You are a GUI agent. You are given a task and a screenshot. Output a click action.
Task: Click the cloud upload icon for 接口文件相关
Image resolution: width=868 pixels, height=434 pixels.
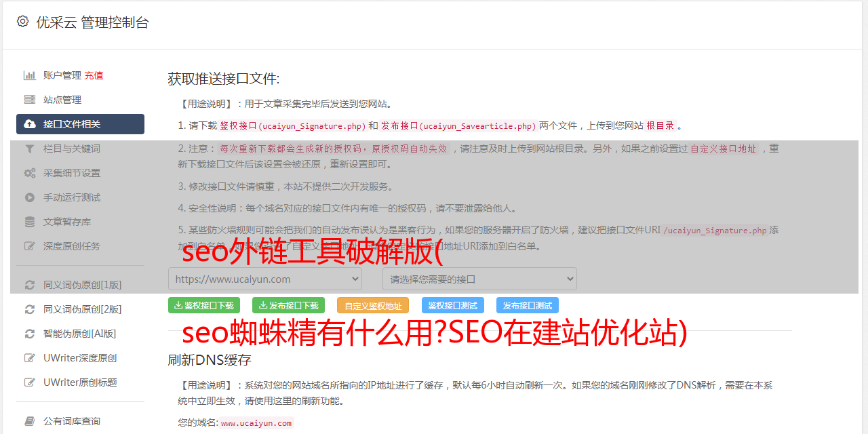point(30,124)
